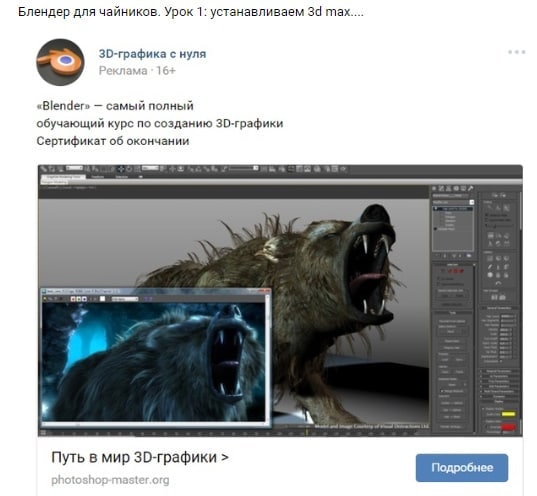
Task: Click the Реклама · 16+ label
Action: click(x=137, y=71)
